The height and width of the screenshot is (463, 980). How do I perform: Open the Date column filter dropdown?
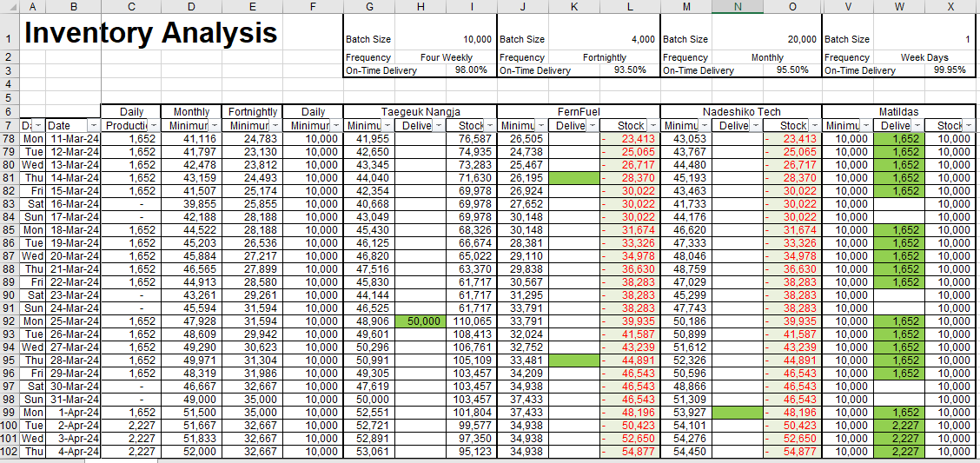coord(94,126)
